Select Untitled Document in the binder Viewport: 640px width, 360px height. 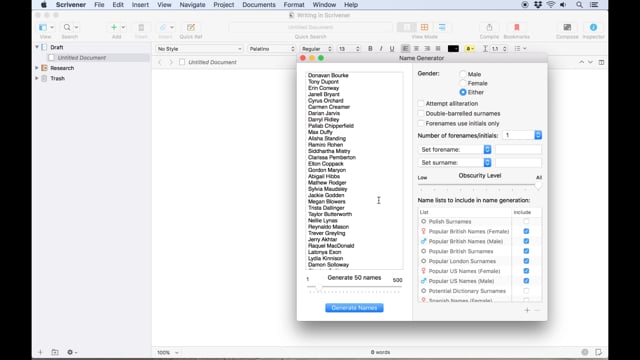tap(82, 58)
